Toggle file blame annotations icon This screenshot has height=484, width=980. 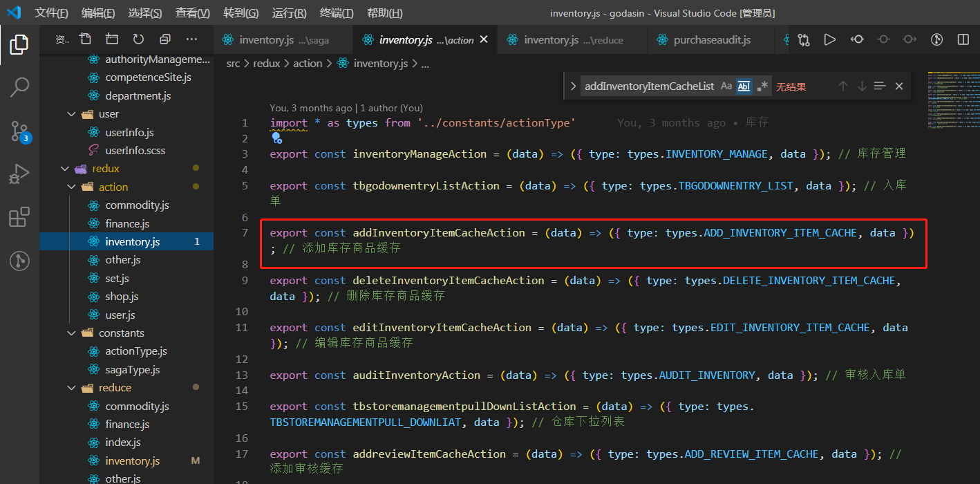coord(937,40)
